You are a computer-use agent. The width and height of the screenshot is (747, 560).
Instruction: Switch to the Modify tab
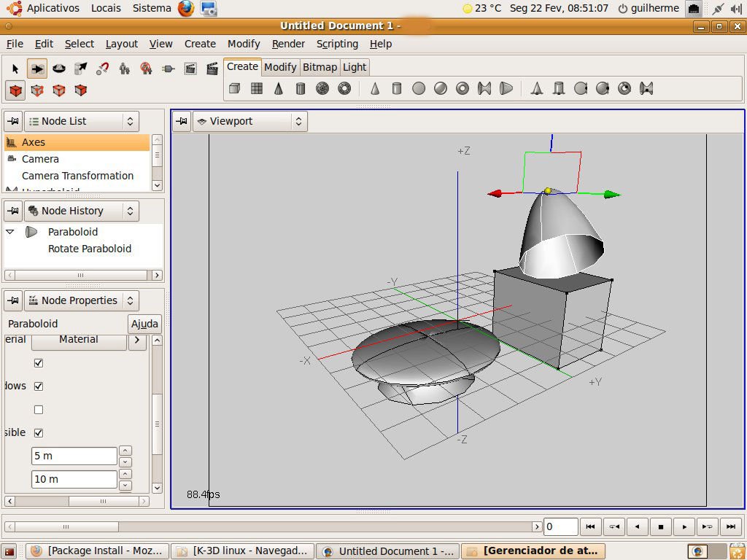click(280, 66)
